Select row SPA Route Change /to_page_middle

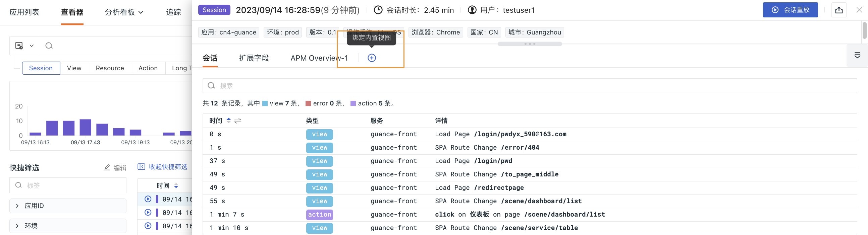[529, 174]
